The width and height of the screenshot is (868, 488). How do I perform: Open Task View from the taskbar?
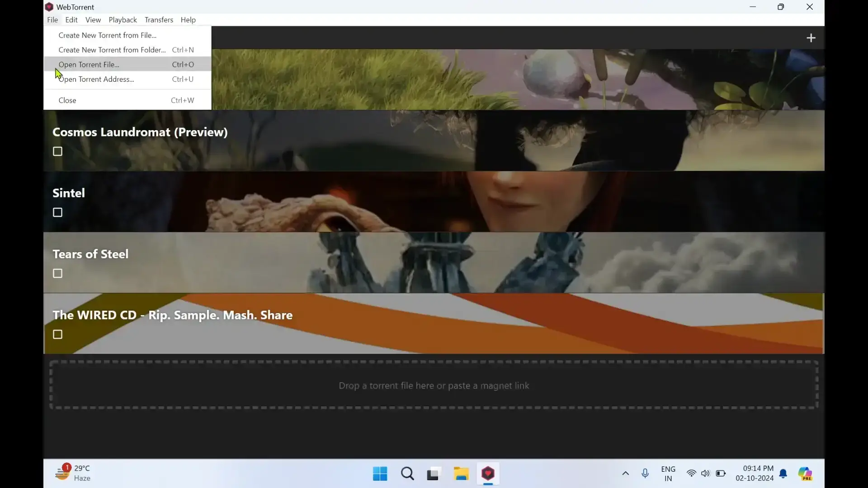click(433, 474)
